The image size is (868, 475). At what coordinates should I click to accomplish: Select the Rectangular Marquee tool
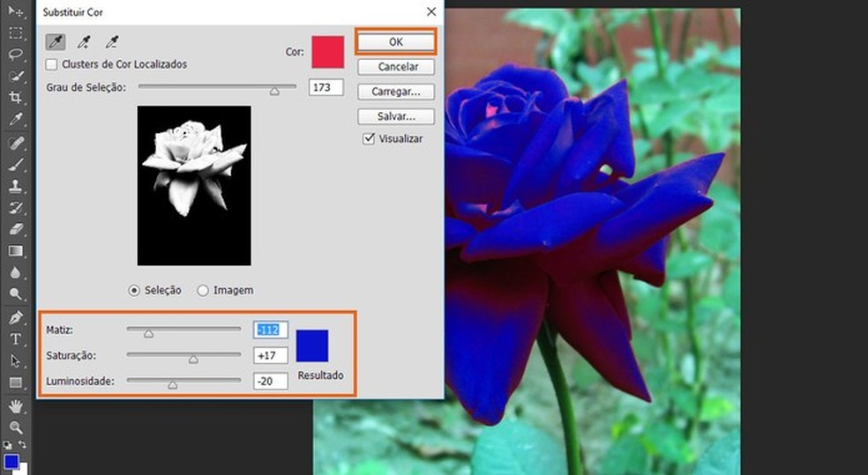tap(16, 33)
